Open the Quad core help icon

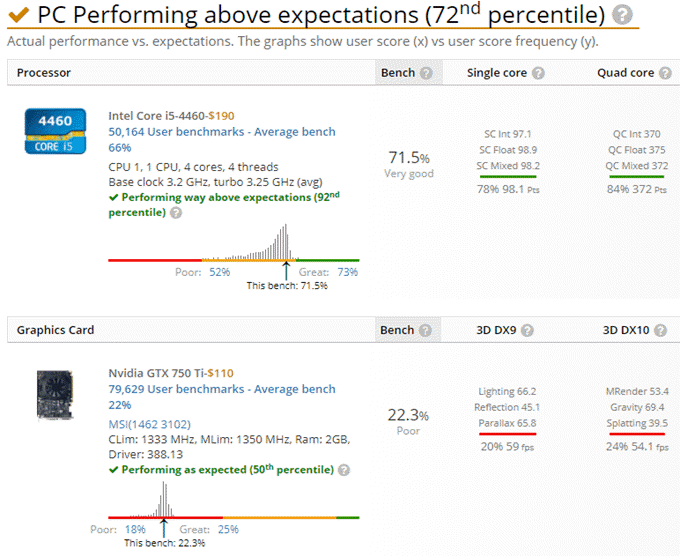point(663,73)
